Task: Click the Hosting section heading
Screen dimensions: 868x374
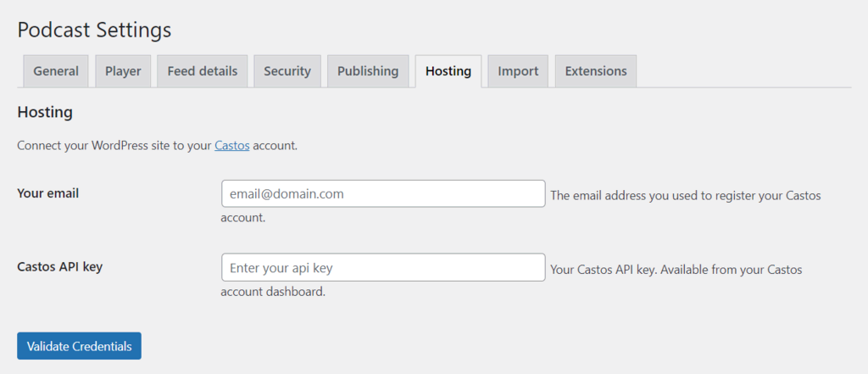Action: tap(45, 113)
